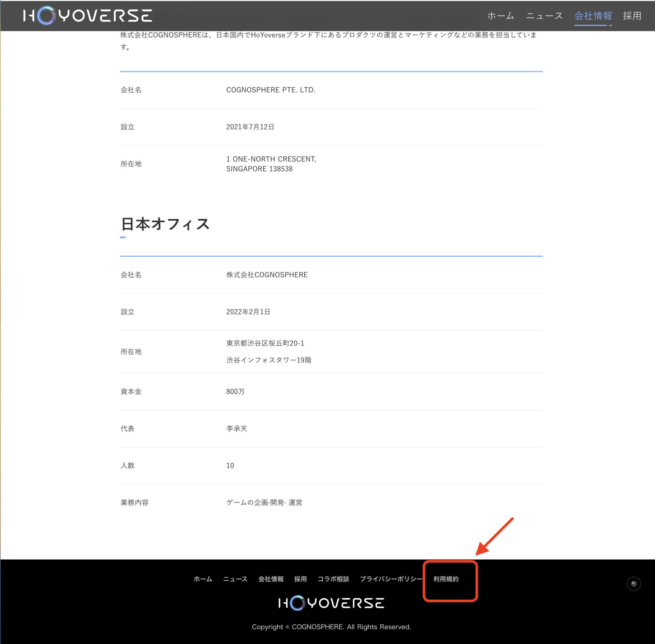Click the Copyright COGNOSPHERE footer text
Image resolution: width=655 pixels, height=644 pixels.
tap(331, 627)
